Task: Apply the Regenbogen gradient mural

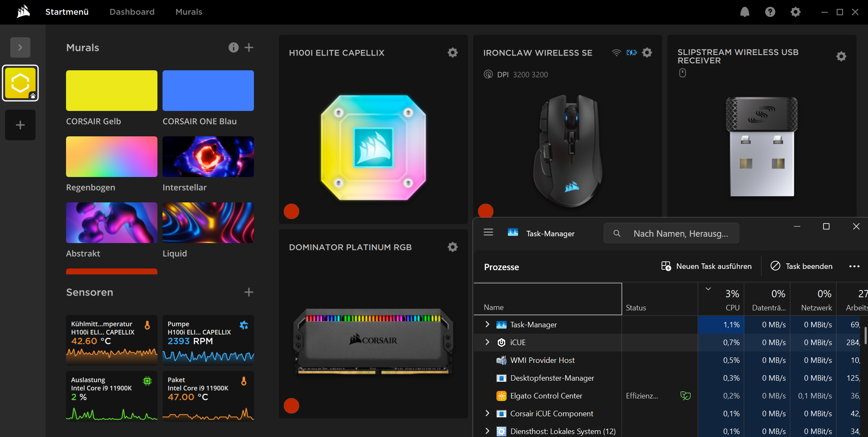Action: (x=112, y=157)
